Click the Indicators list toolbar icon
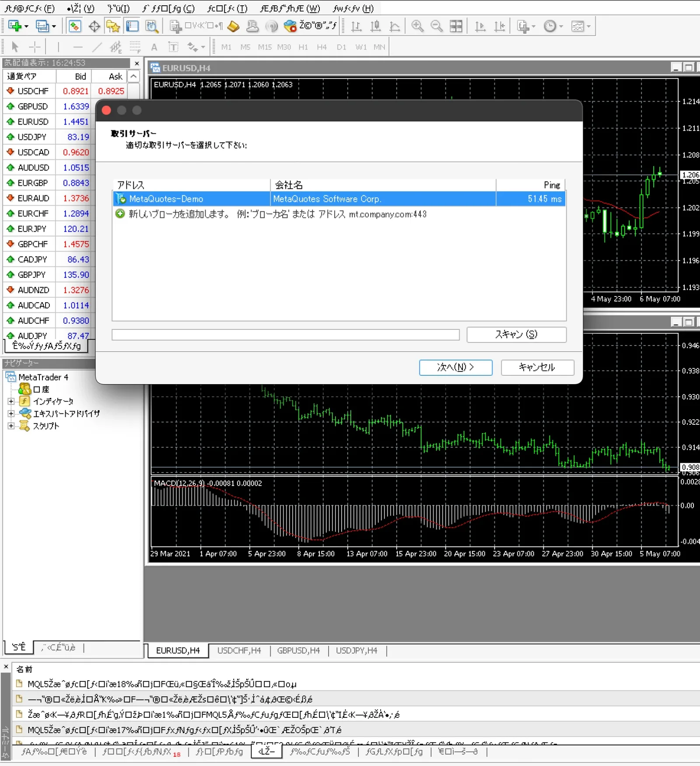Viewport: 700px width, 766px height. click(x=523, y=26)
